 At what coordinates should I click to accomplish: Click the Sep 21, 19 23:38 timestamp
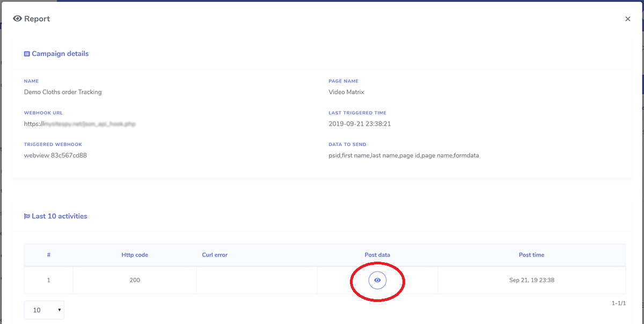[531, 279]
